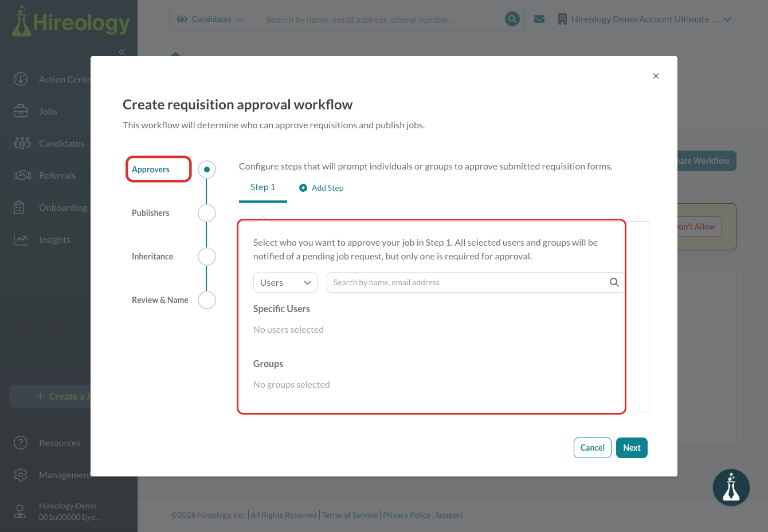This screenshot has height=532, width=768.
Task: Open the Hireology assistant flask bubble
Action: (731, 488)
